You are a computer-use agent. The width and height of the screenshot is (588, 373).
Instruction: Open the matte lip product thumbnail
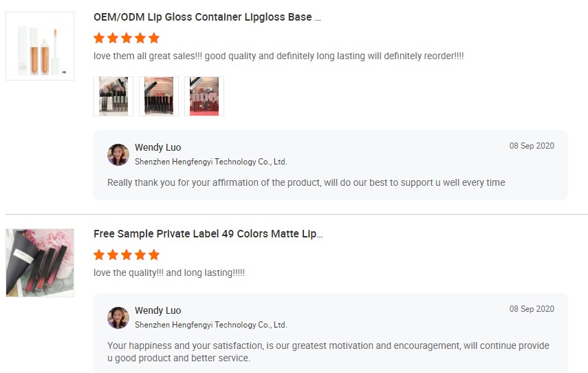click(40, 263)
